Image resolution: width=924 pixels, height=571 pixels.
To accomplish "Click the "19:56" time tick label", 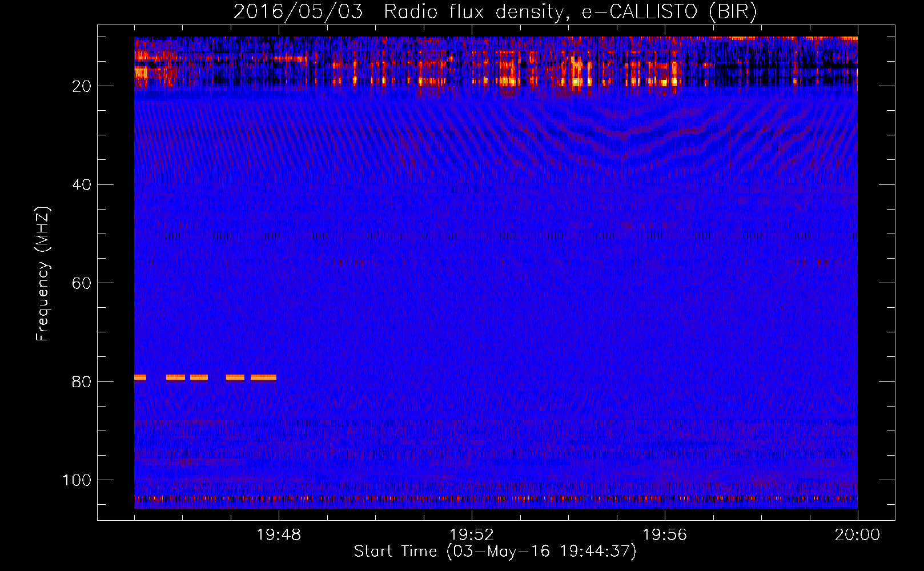I will [x=665, y=535].
